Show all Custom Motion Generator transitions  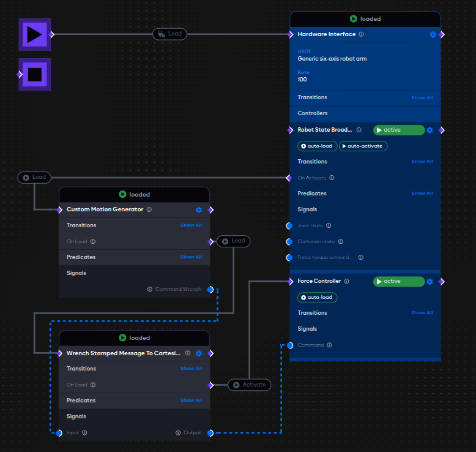click(191, 225)
